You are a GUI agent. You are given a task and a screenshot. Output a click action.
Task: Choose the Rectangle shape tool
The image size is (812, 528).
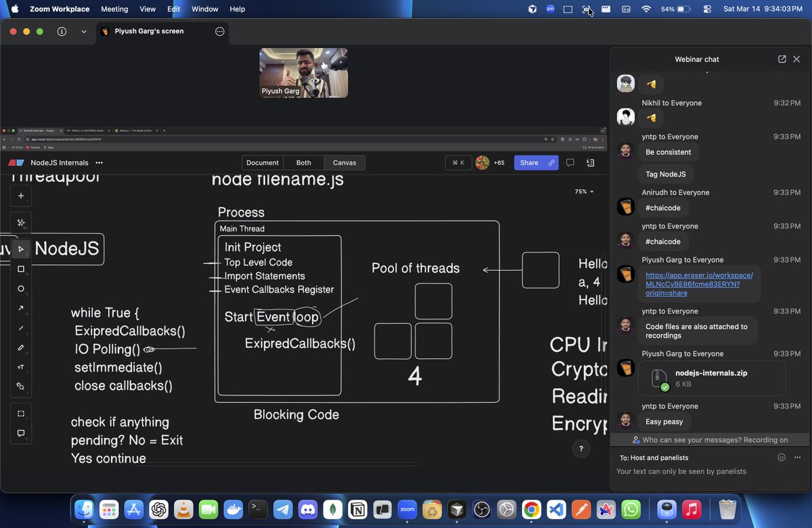coord(20,269)
